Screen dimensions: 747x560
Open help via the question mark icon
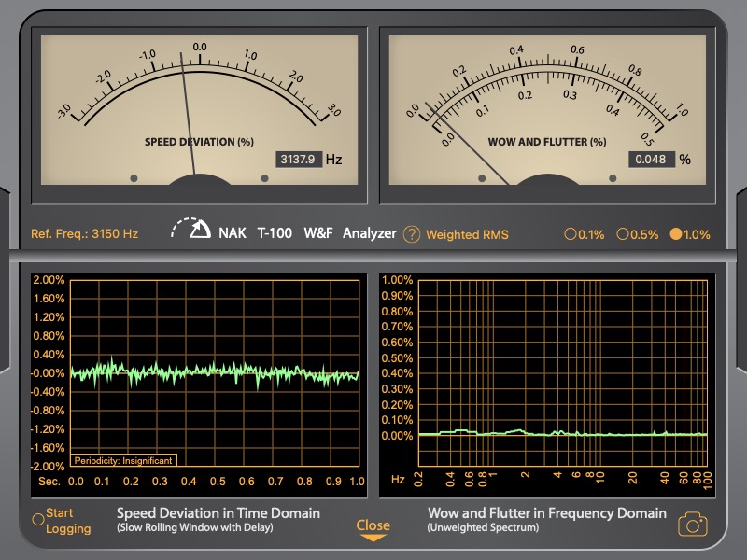412,234
